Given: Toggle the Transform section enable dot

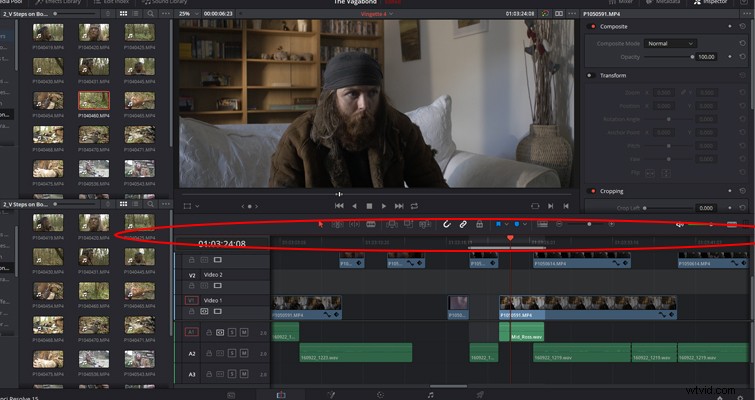Looking at the screenshot, I should coord(591,76).
